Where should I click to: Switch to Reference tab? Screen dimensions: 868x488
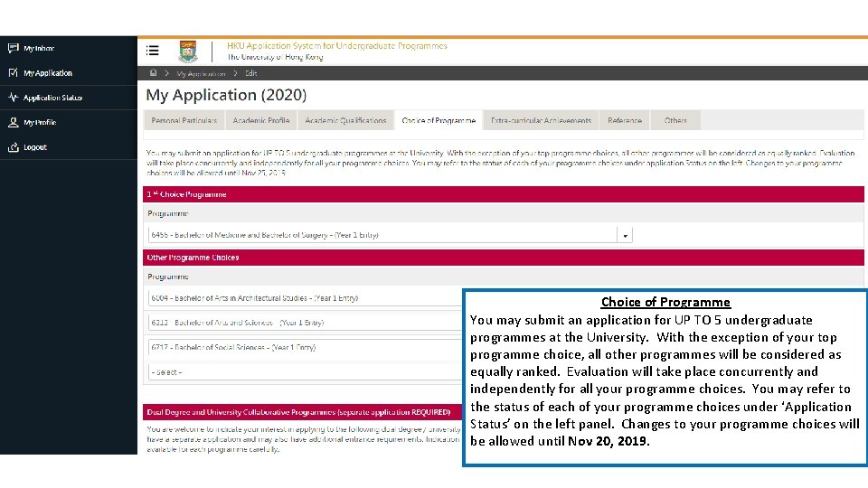[625, 120]
